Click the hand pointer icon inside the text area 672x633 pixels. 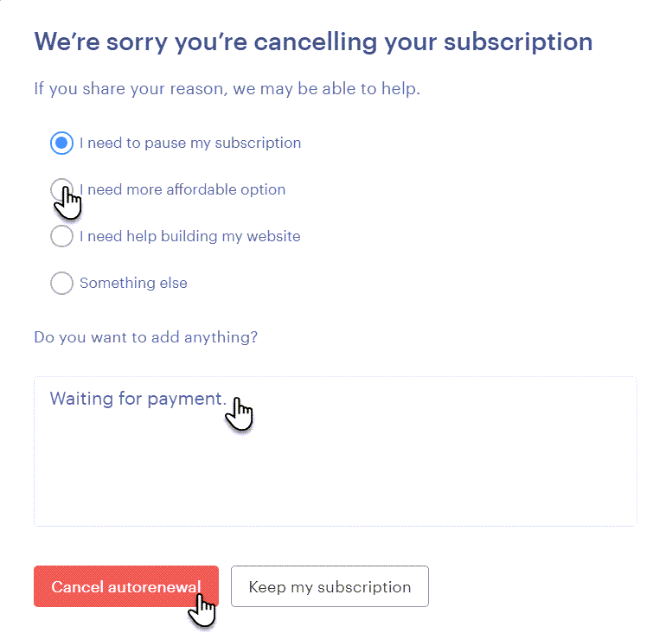tap(240, 413)
